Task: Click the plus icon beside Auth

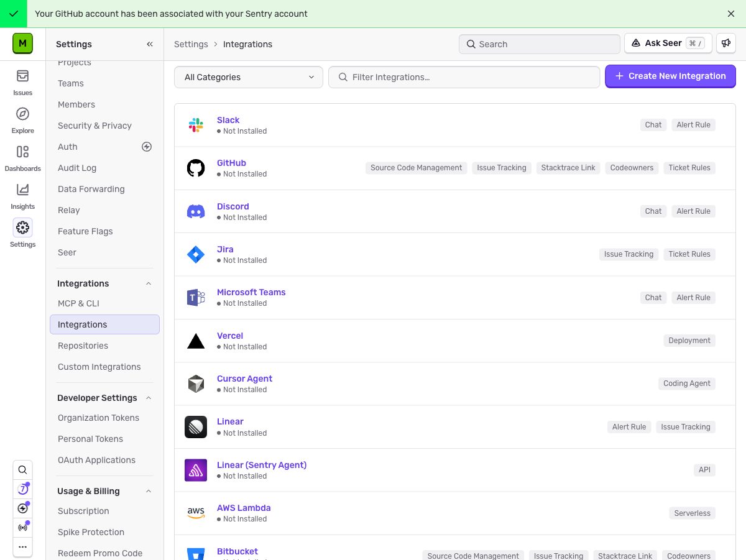Action: click(x=147, y=147)
